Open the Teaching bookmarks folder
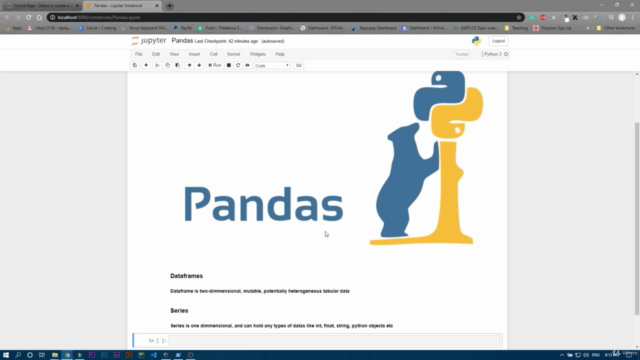 (x=516, y=28)
